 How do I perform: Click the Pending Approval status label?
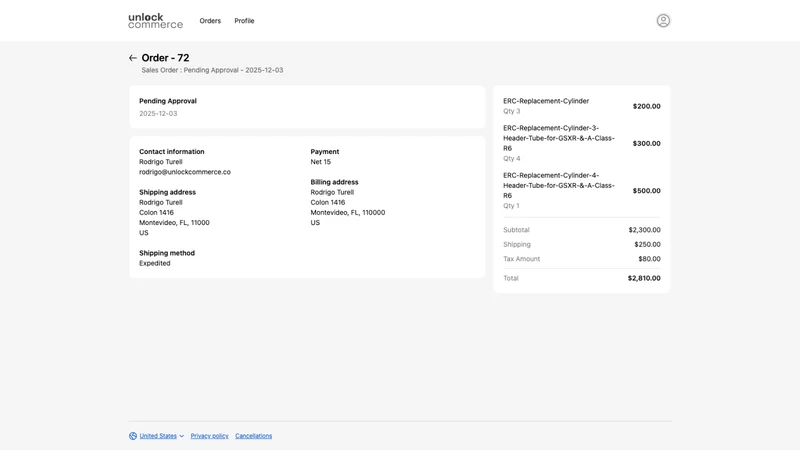pos(168,101)
